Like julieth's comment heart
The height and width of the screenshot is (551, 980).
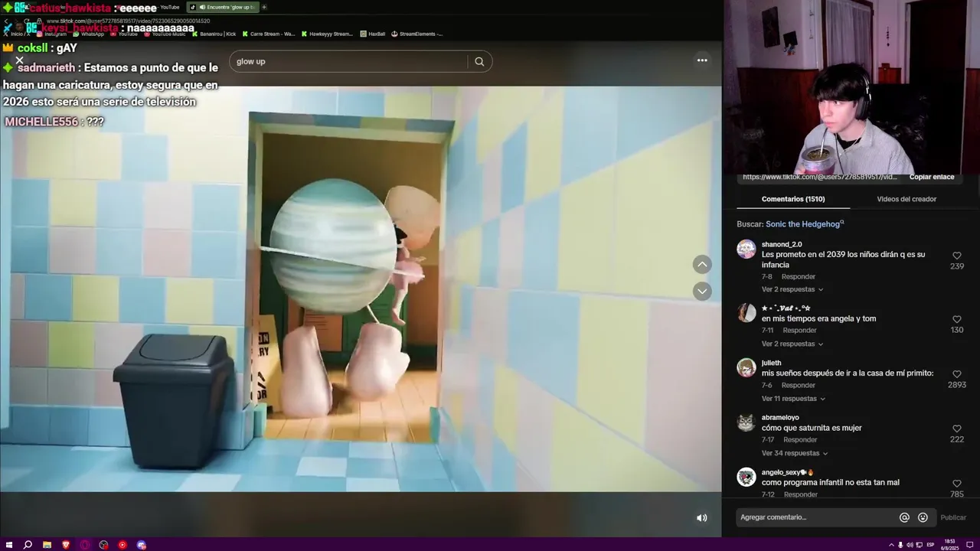pos(956,374)
